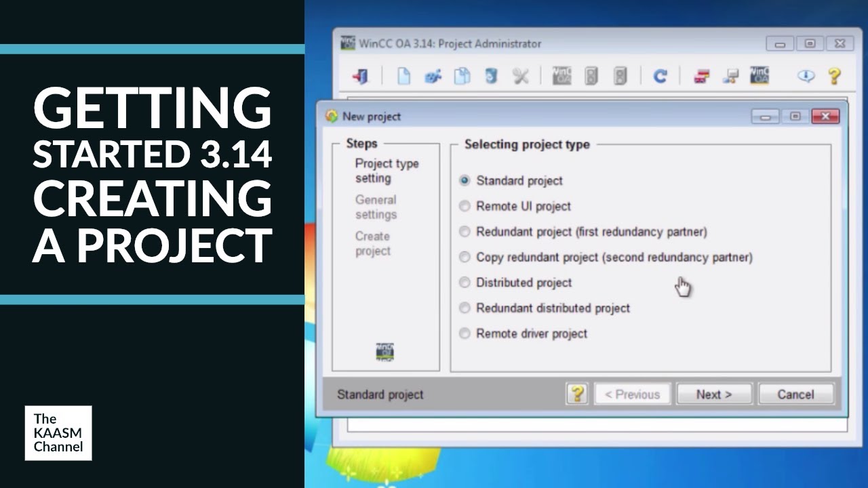
Task: Click the gray icon nearest the refresh arrow
Action: [620, 76]
